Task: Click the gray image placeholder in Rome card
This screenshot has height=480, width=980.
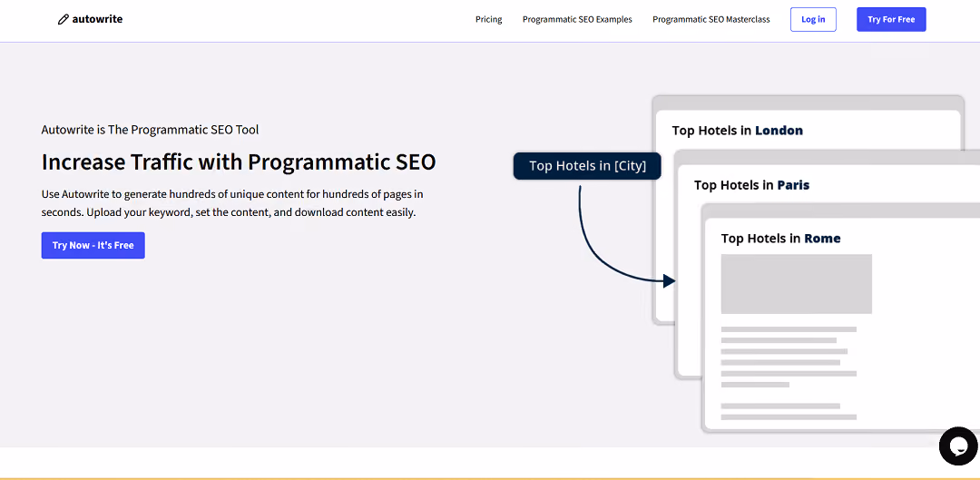Action: tap(797, 284)
